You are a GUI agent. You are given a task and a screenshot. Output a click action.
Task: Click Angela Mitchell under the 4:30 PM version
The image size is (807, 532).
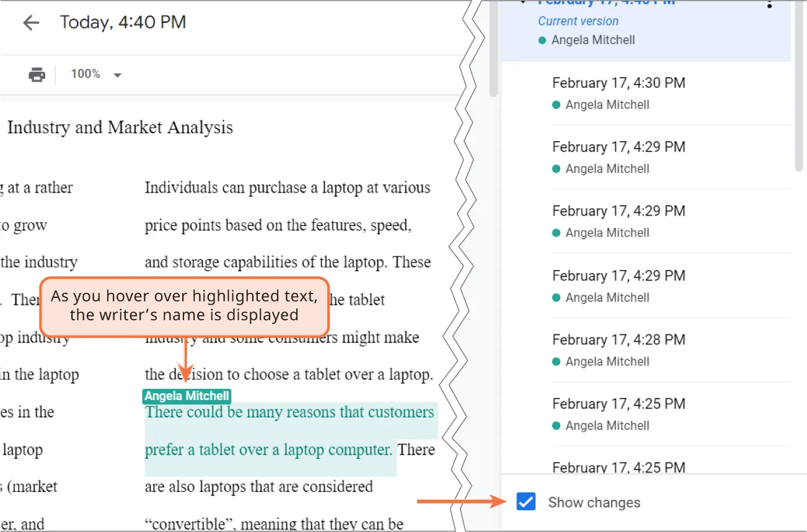pyautogui.click(x=607, y=105)
